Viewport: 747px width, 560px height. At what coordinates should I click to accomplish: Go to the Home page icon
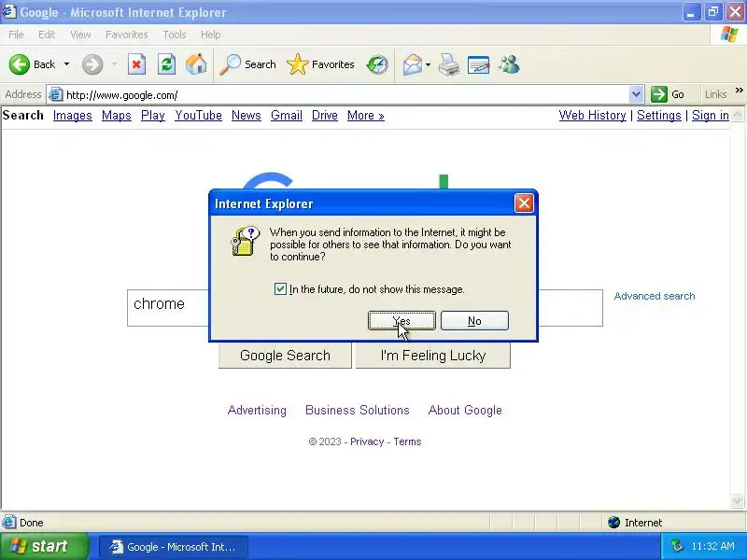(x=196, y=64)
